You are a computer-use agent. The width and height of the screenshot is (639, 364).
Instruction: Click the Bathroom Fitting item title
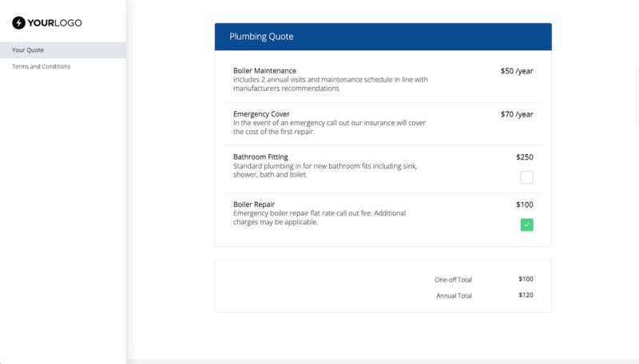pos(260,157)
